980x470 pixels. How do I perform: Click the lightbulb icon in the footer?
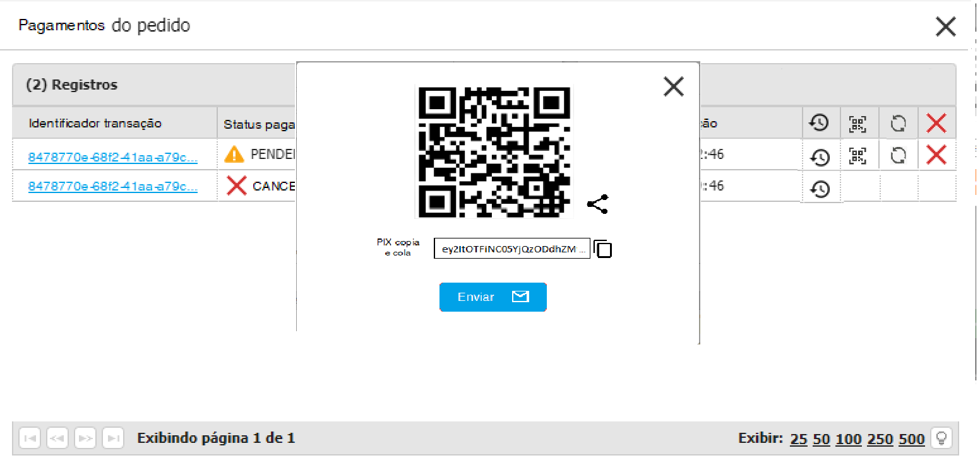point(941,438)
